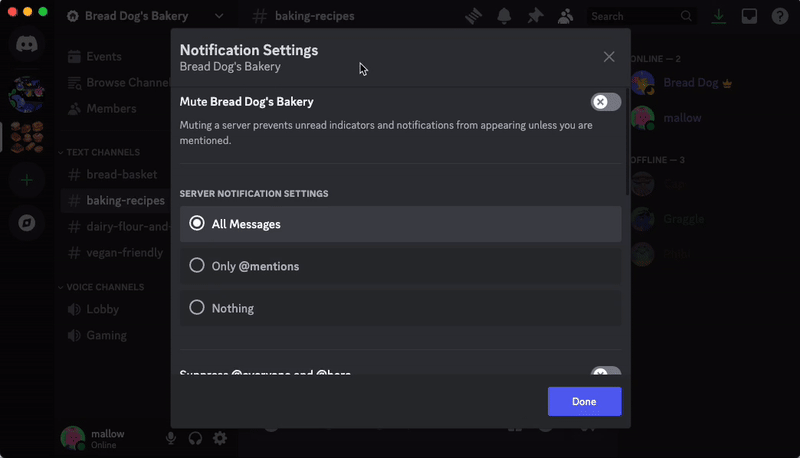
Task: Collapse the VOICE CHANNELS category
Action: click(x=101, y=287)
